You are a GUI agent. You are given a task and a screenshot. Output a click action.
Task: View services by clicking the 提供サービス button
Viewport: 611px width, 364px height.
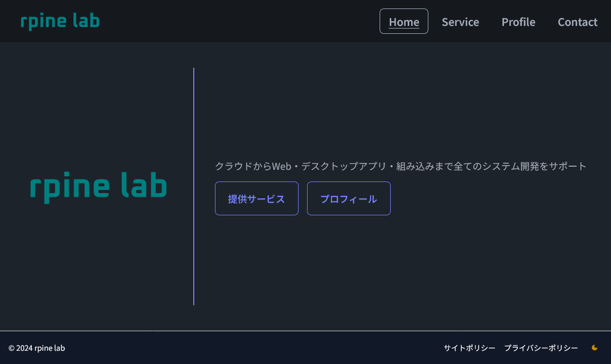pyautogui.click(x=256, y=198)
